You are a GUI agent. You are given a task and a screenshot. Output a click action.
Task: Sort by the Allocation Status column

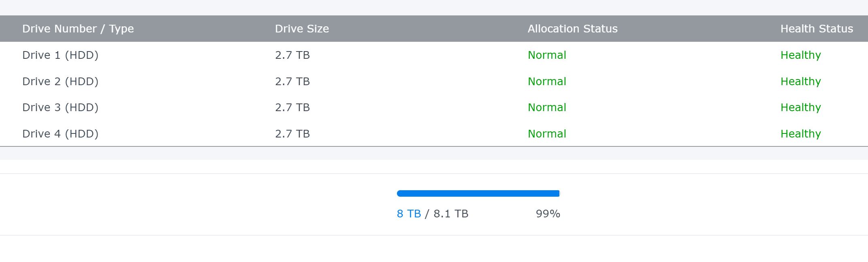point(572,28)
